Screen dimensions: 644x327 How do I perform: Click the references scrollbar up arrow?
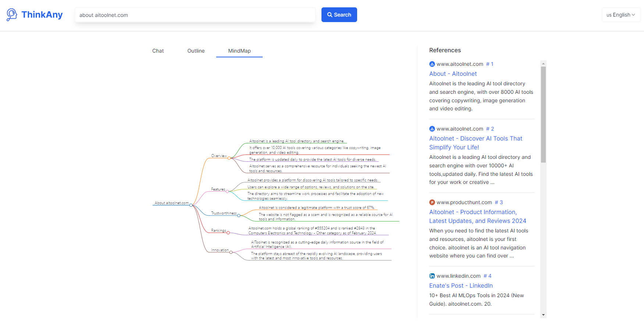point(543,63)
